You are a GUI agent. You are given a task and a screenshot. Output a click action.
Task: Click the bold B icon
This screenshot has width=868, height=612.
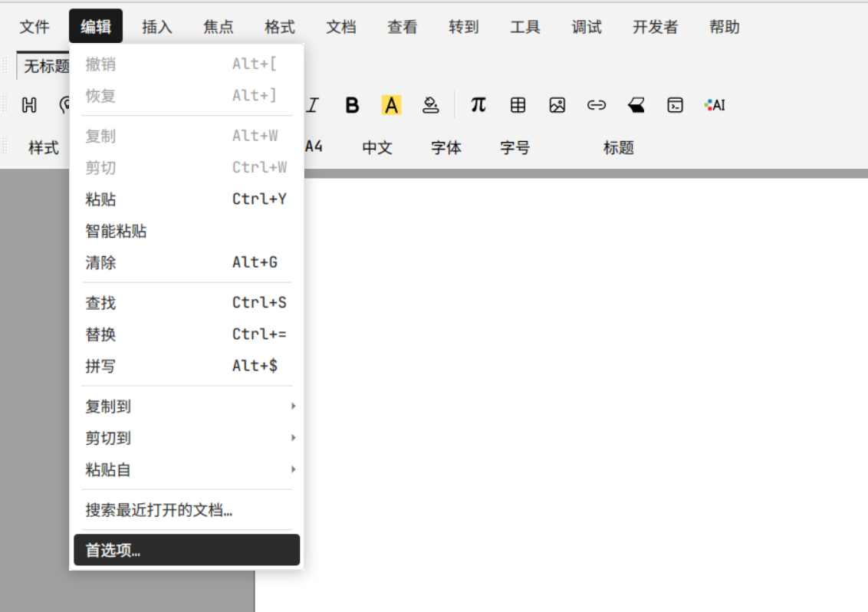pos(352,106)
